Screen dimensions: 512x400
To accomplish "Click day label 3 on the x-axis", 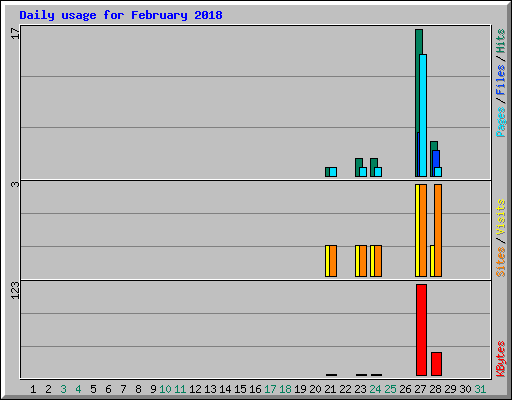I will click(63, 389).
